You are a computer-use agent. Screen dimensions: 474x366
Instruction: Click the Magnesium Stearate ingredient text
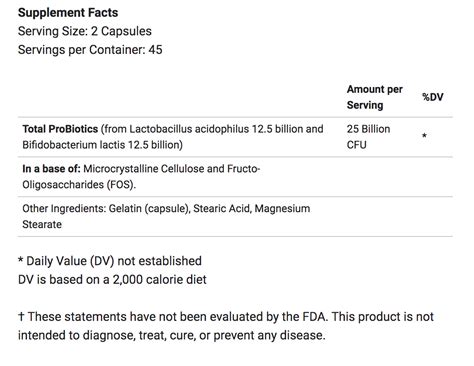click(166, 217)
